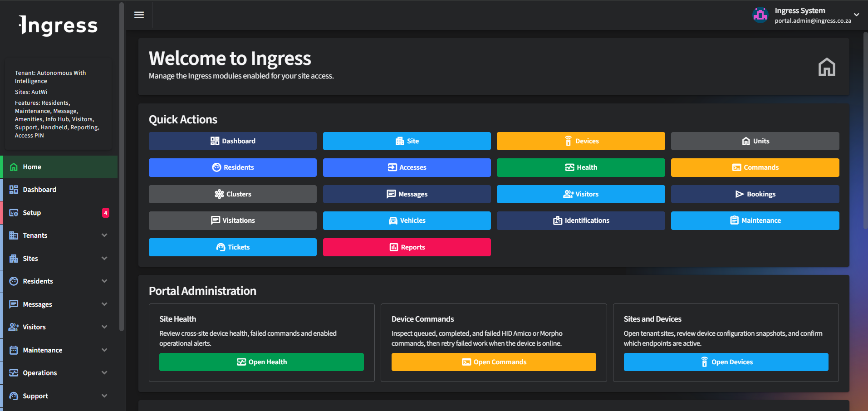Click the Setup notification badge showing 4
The image size is (868, 411).
click(x=106, y=213)
